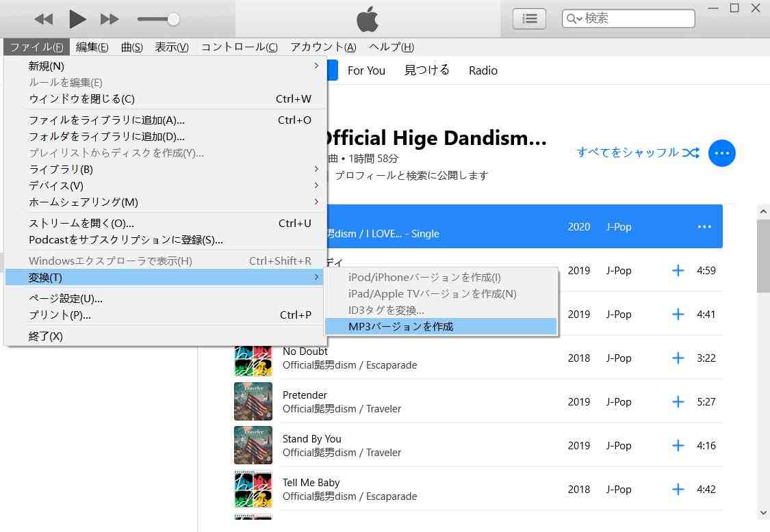Click the shuffle icon next to すべてをシャッフル

click(691, 153)
